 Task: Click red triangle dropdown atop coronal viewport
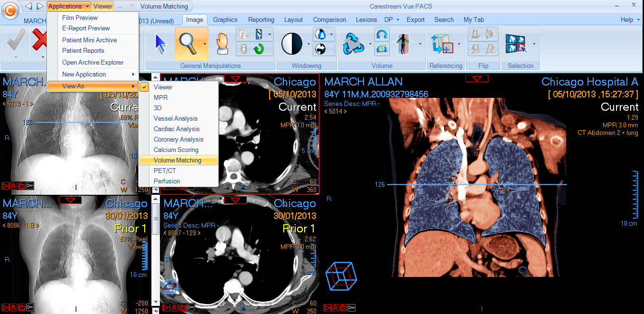coord(477,78)
